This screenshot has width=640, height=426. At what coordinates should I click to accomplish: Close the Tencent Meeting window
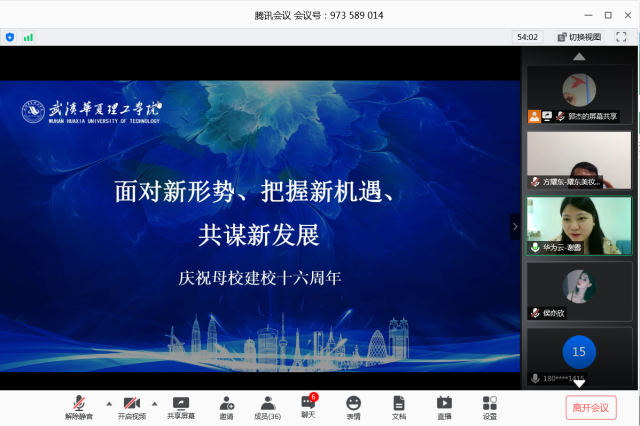click(628, 15)
